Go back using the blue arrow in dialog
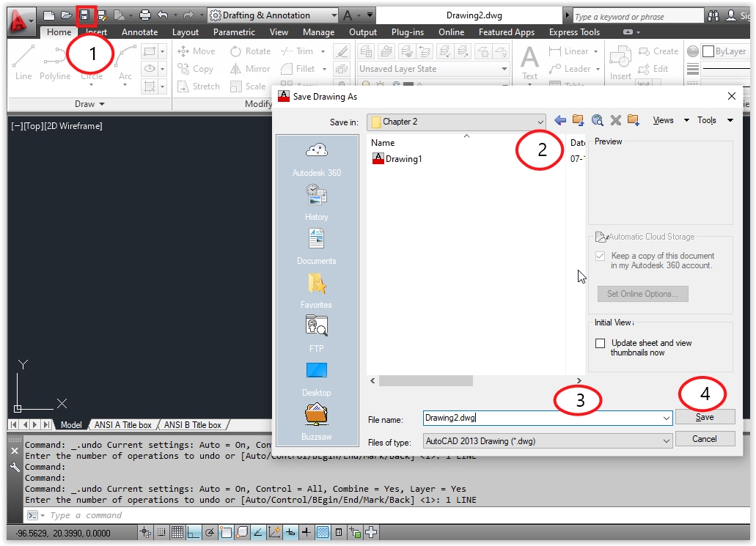This screenshot has height=546, width=756. [559, 120]
